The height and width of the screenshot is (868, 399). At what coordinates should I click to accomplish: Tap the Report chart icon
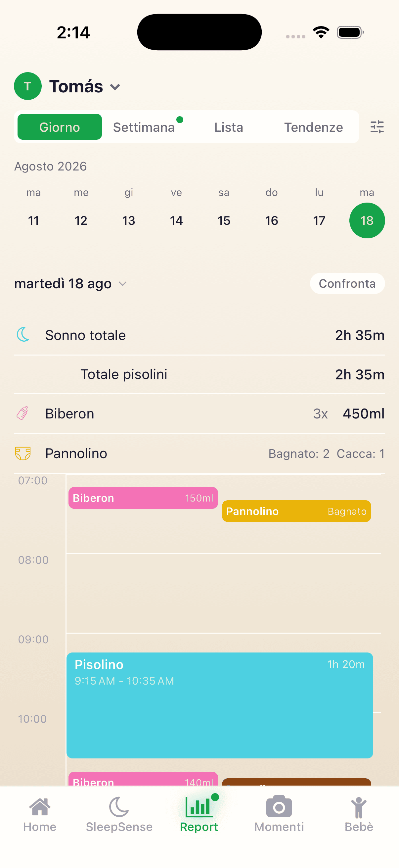(199, 807)
